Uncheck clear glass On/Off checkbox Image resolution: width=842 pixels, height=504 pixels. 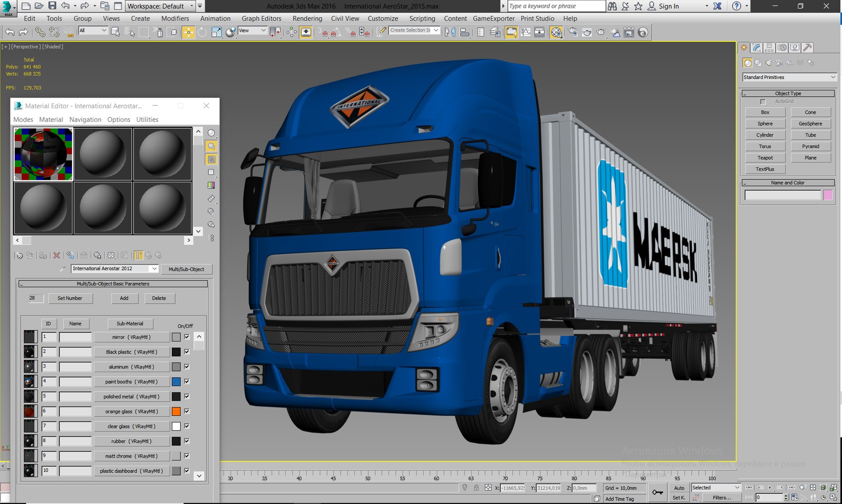point(187,426)
